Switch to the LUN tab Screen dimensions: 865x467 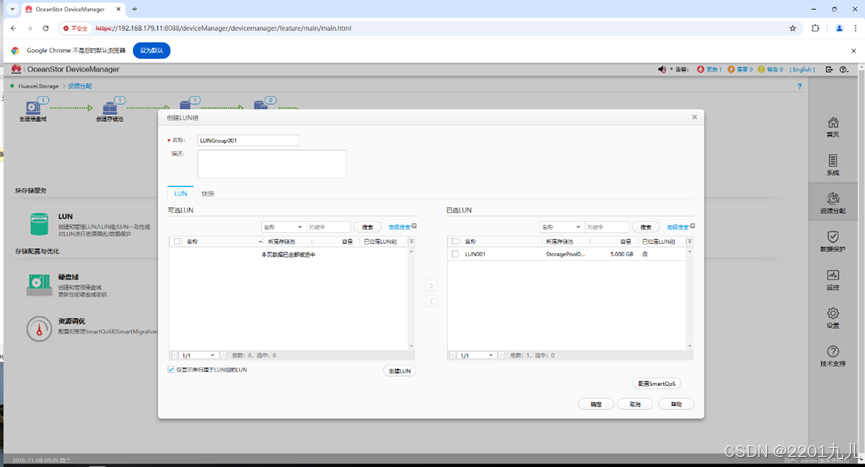[180, 194]
